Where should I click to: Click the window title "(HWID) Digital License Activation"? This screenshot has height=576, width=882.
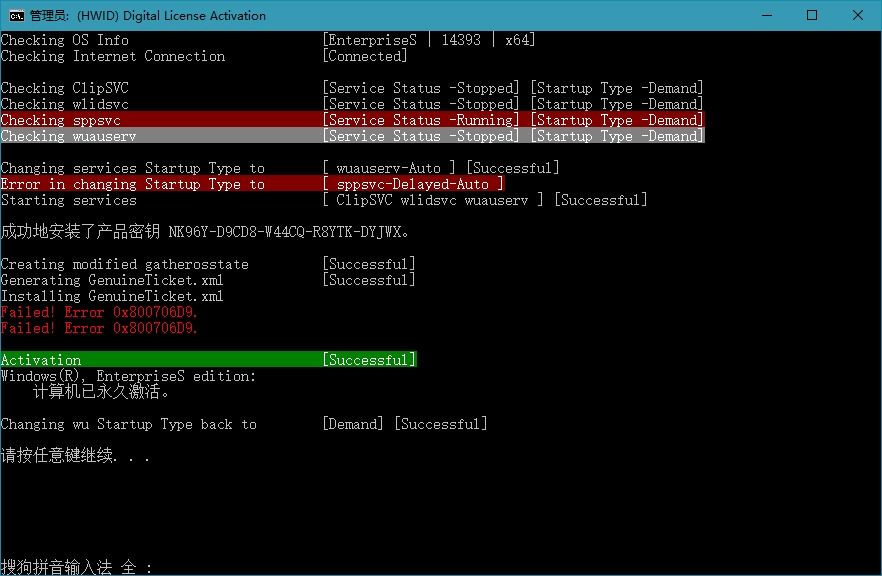point(171,16)
